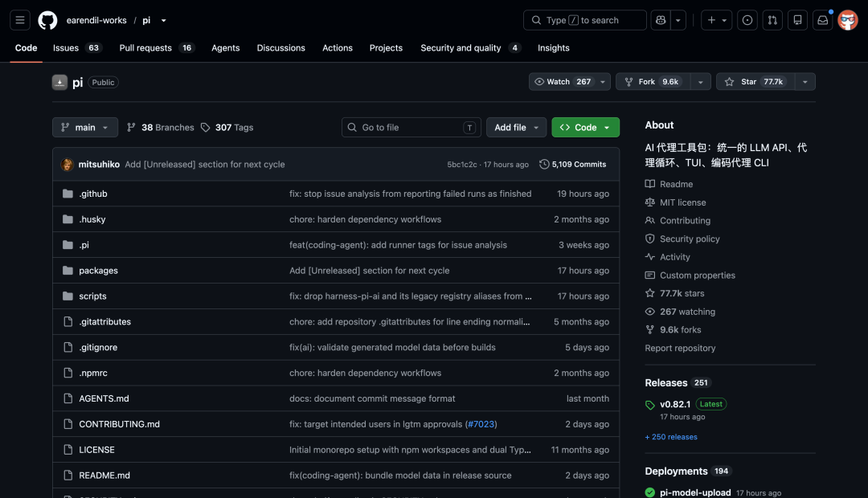
Task: Open the packages folder
Action: click(x=98, y=271)
